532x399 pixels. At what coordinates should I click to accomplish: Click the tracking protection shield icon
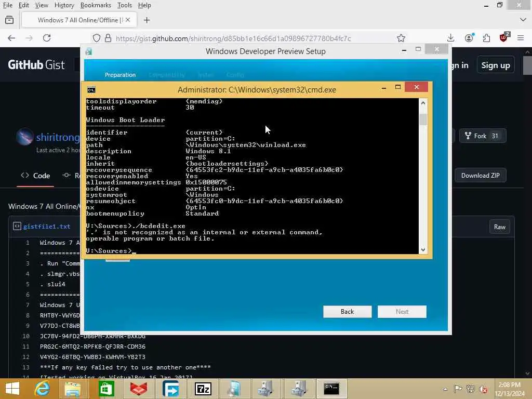click(97, 38)
